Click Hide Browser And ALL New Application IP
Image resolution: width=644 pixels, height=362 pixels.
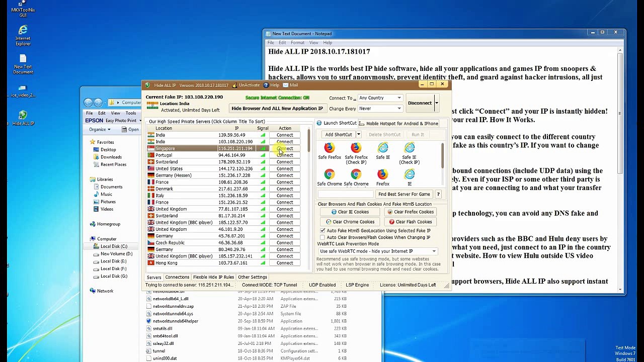pos(277,109)
